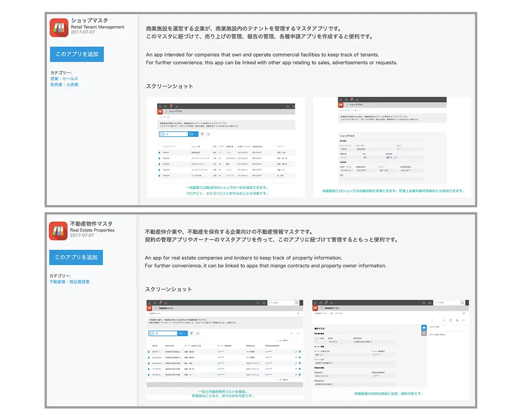Open the 卸売業・小売業 category link
521x420 pixels.
(x=65, y=84)
